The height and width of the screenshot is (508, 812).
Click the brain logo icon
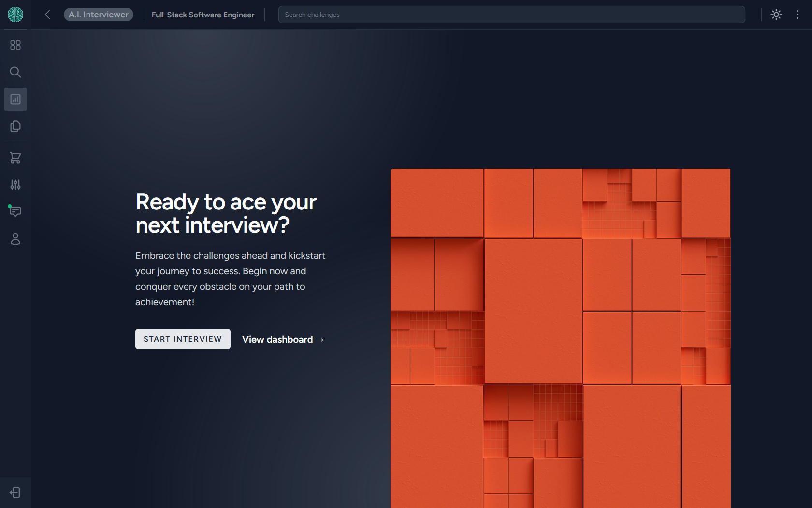click(15, 15)
